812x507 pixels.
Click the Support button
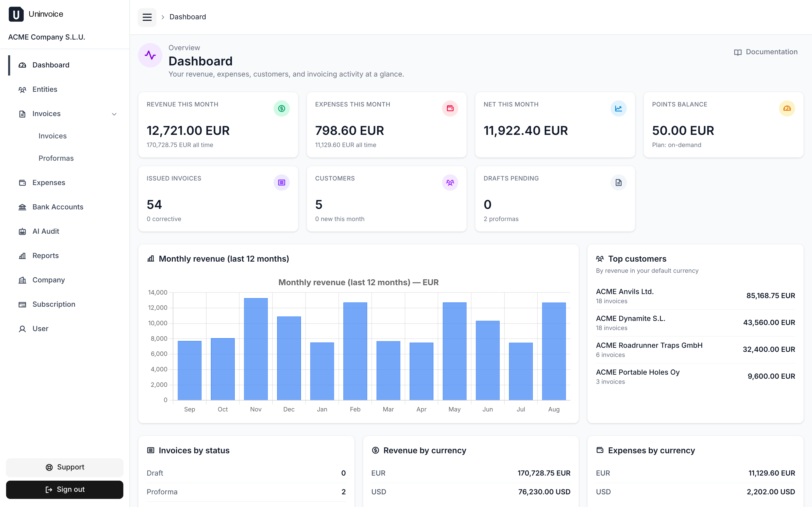[65, 467]
